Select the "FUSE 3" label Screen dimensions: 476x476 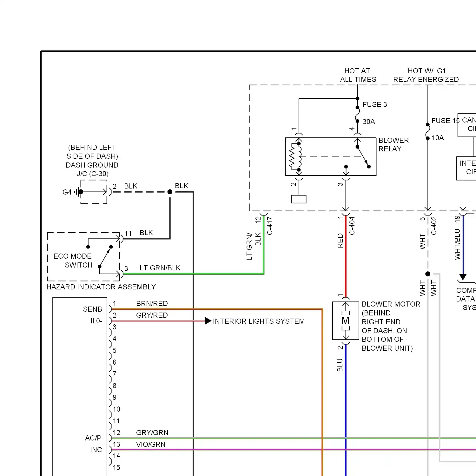(375, 104)
